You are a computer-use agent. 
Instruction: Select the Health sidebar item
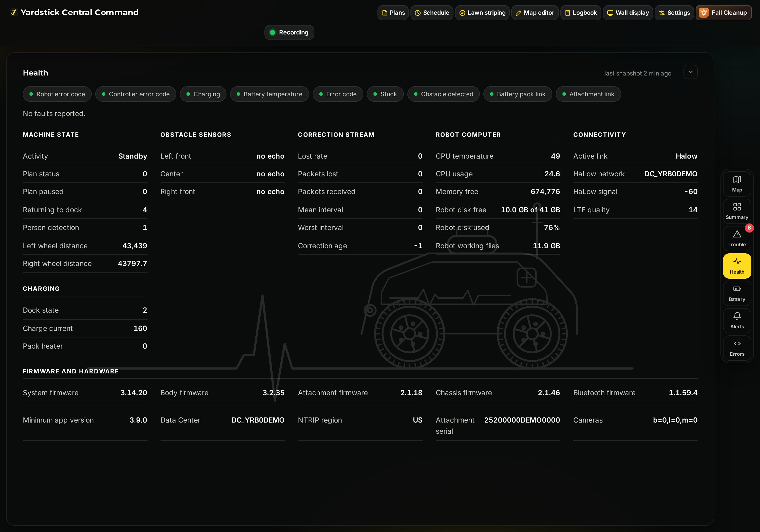[x=737, y=266]
